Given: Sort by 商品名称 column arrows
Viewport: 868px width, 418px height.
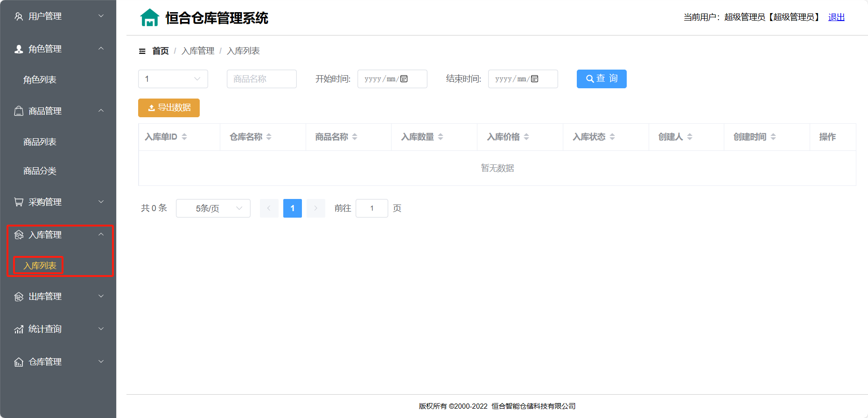Looking at the screenshot, I should tap(355, 137).
